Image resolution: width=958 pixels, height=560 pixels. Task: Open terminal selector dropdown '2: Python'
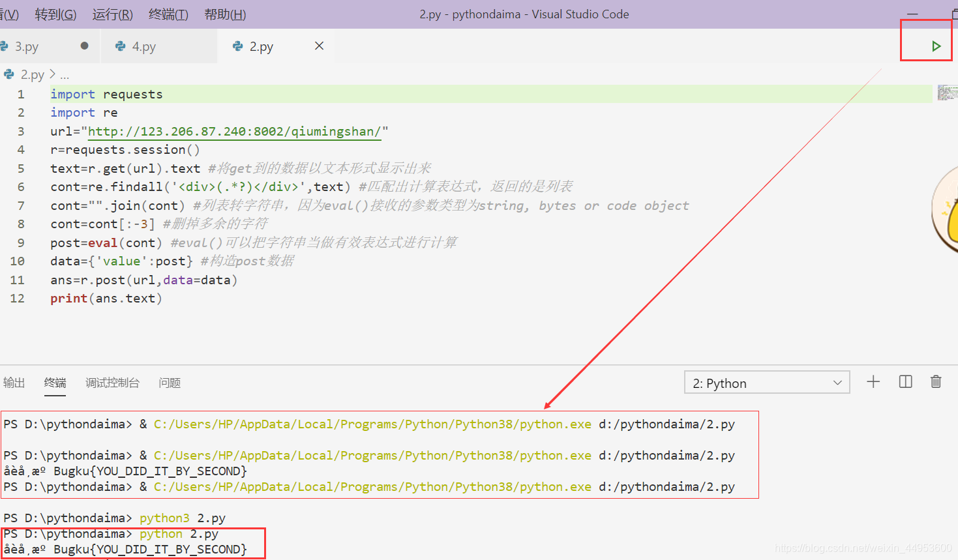click(767, 383)
